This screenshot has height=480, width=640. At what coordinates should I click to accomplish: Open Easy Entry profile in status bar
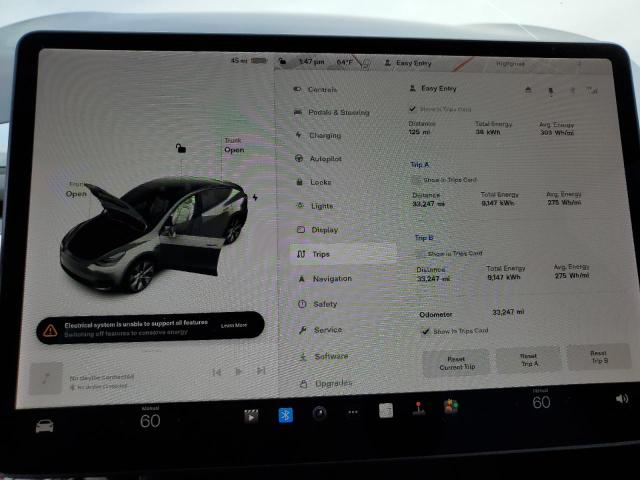pos(408,63)
